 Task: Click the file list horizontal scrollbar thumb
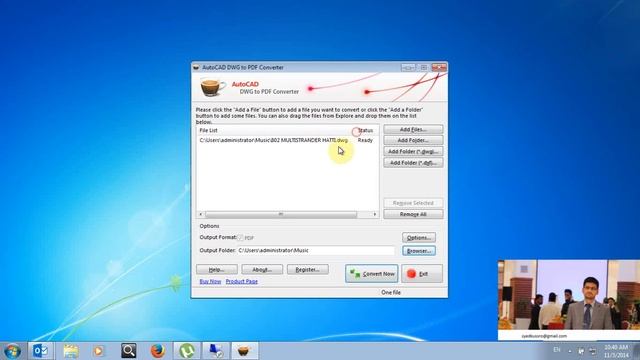[281, 214]
